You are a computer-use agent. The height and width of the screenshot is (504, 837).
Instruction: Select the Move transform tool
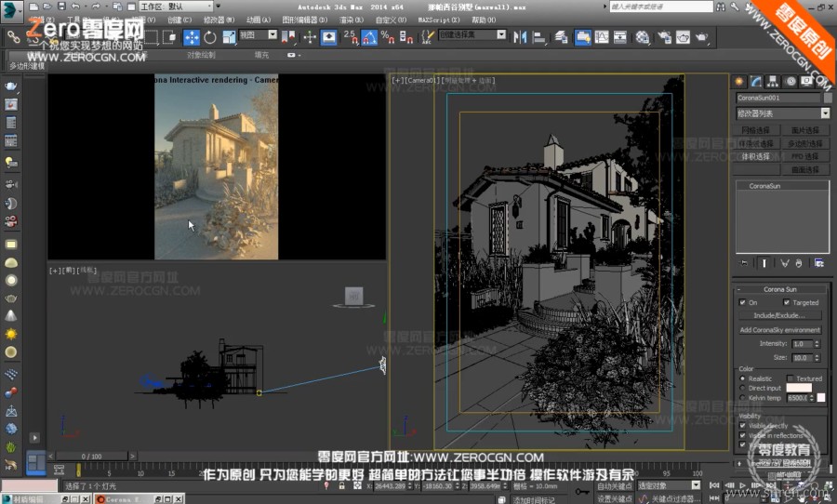192,37
